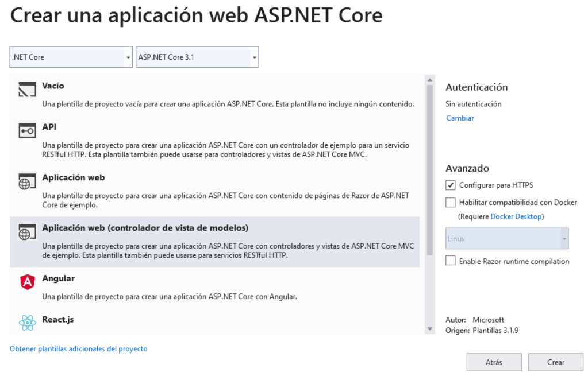Open the .NET Core framework dropdown
The width and height of the screenshot is (588, 376).
pos(126,57)
